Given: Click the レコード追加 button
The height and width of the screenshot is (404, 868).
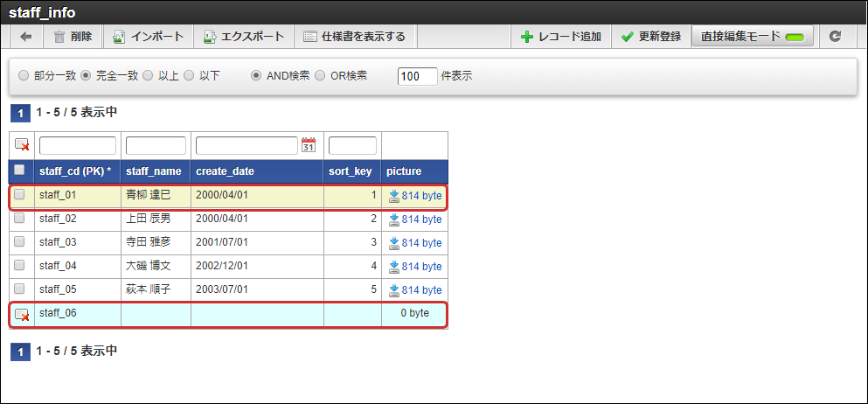Looking at the screenshot, I should (x=560, y=37).
